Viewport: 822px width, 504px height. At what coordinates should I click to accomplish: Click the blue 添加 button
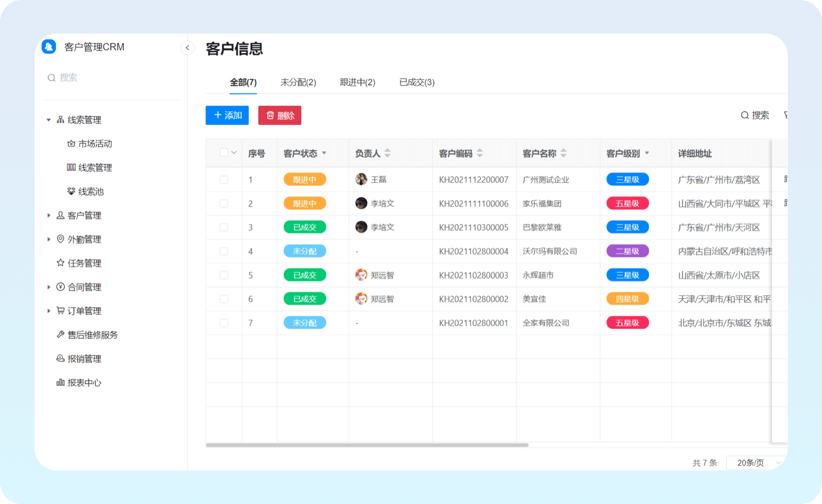click(x=227, y=115)
